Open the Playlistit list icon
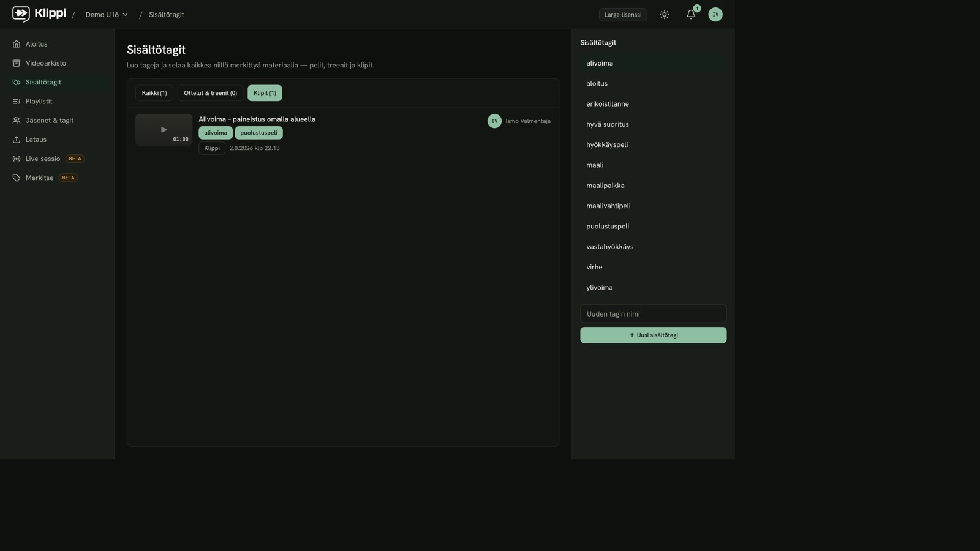Image resolution: width=980 pixels, height=551 pixels. tap(17, 101)
